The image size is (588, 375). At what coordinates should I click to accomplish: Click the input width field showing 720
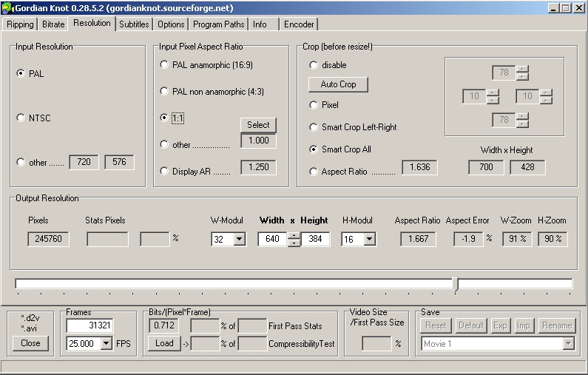84,162
